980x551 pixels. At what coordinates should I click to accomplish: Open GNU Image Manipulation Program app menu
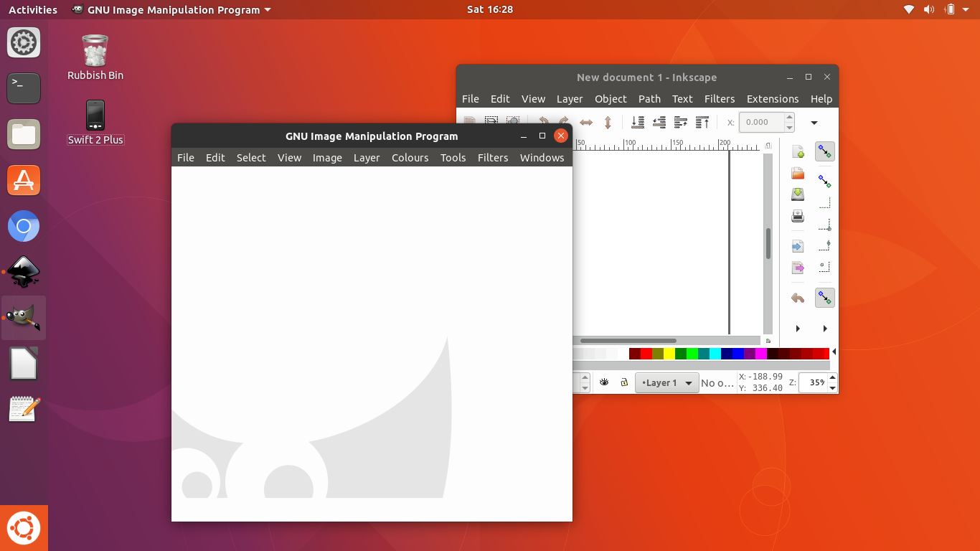(x=172, y=10)
